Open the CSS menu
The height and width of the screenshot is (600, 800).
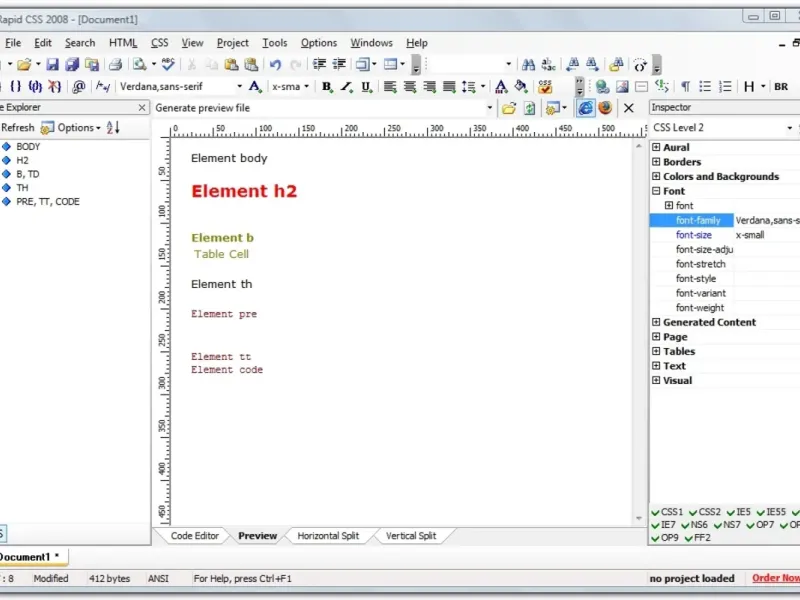160,43
